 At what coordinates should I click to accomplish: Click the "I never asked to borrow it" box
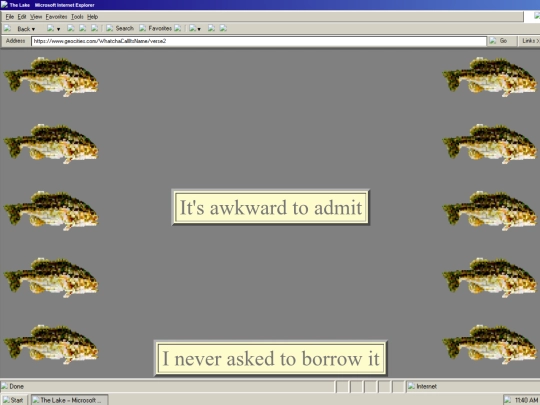271,359
